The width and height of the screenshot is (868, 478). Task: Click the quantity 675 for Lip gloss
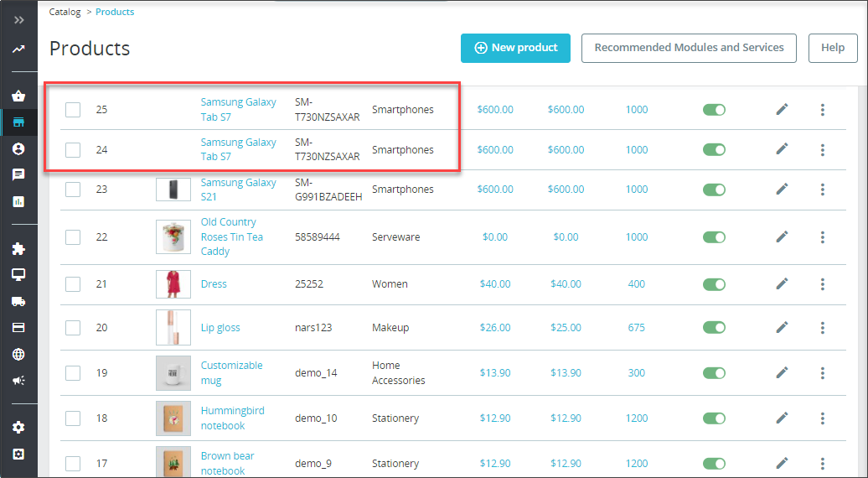637,328
